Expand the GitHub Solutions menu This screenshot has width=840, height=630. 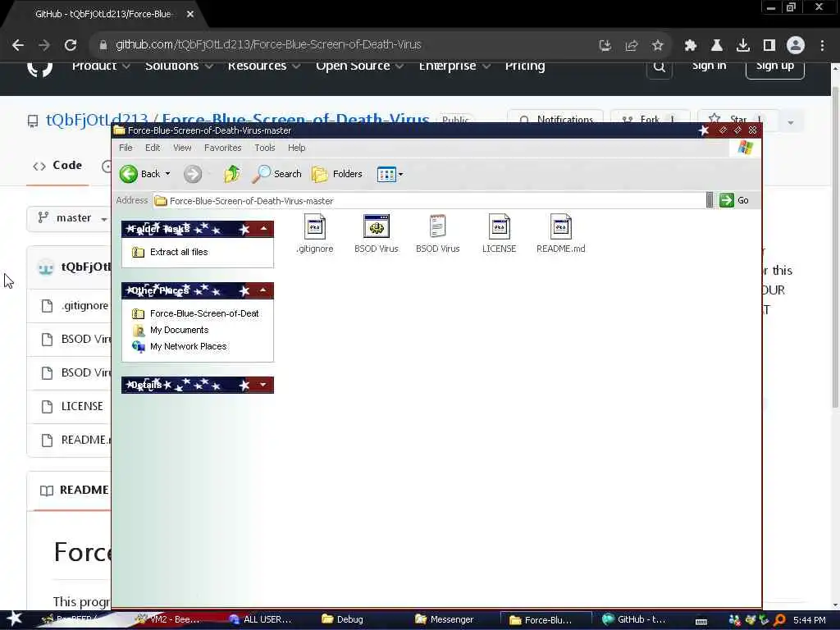179,66
